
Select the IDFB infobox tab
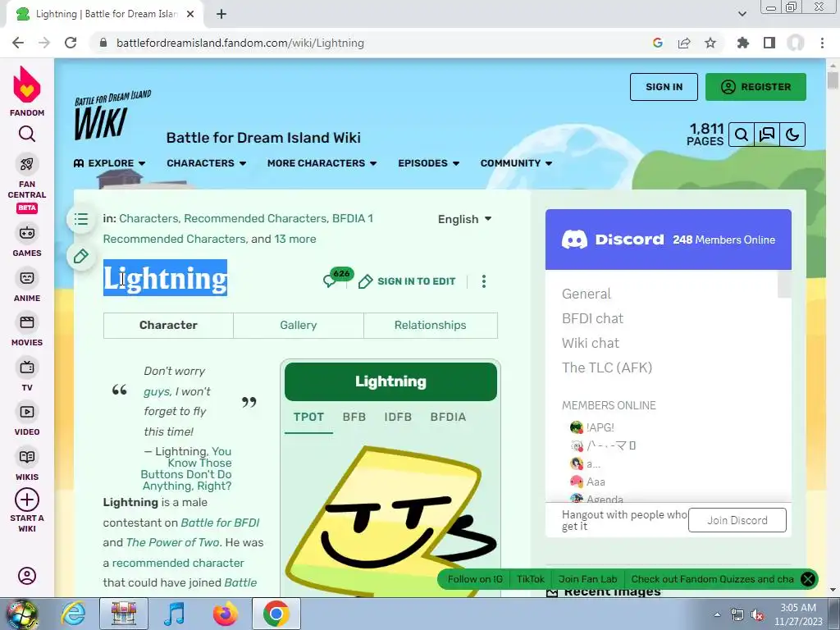click(398, 417)
